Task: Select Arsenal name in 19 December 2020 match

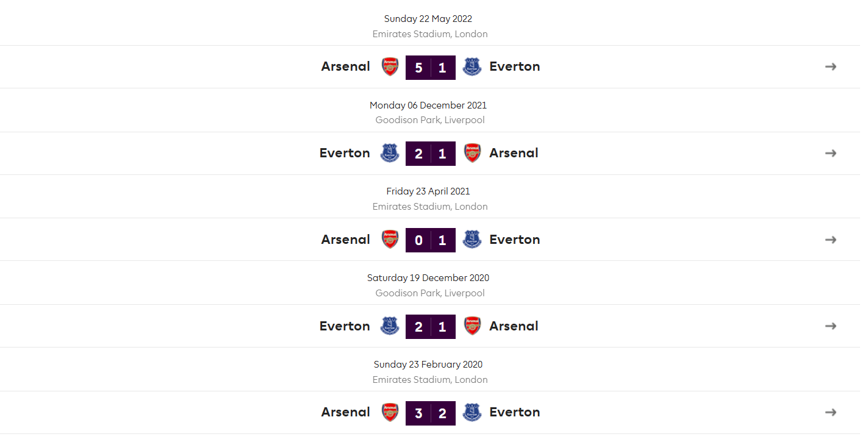Action: 514,326
